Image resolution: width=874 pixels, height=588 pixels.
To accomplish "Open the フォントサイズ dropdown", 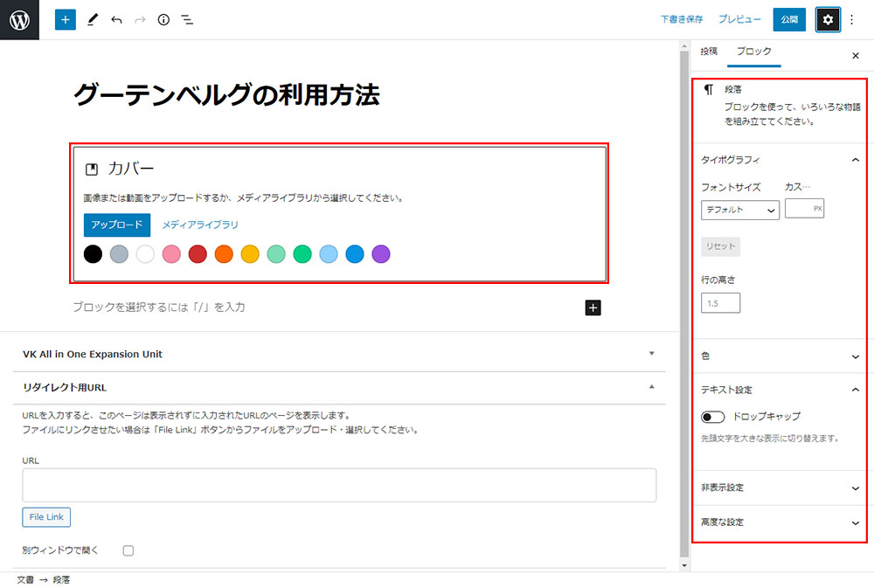I will pos(739,210).
